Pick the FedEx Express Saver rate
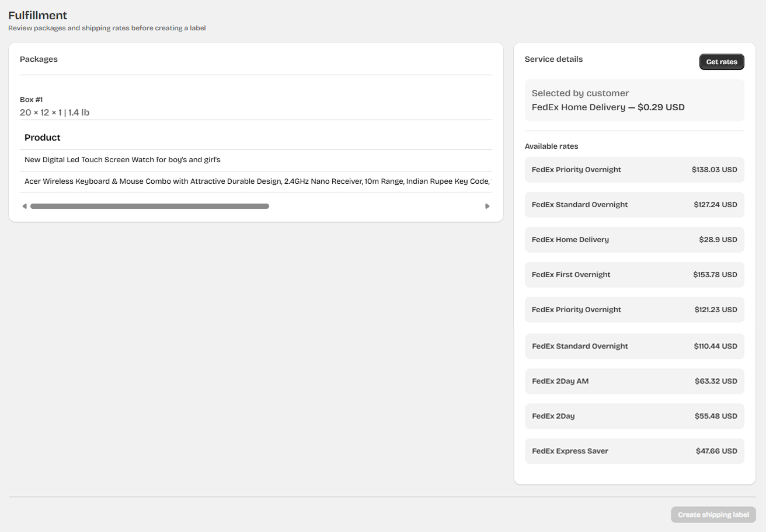 [x=634, y=452]
